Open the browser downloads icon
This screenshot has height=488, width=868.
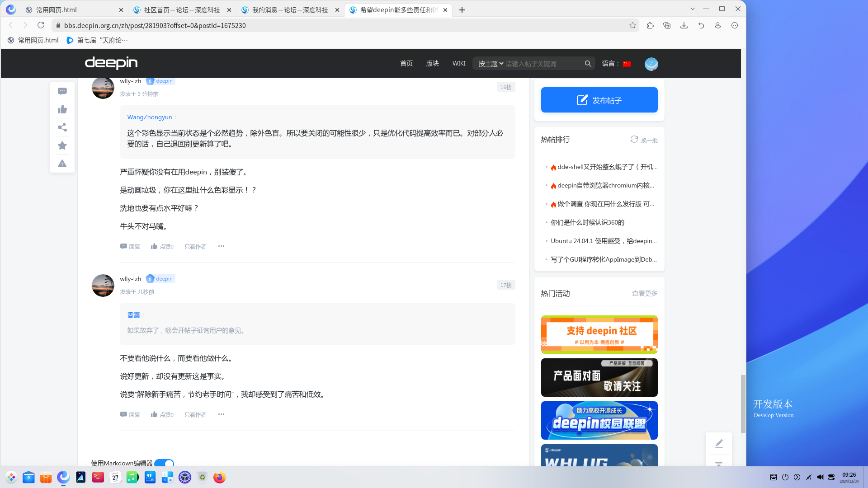[x=684, y=25]
